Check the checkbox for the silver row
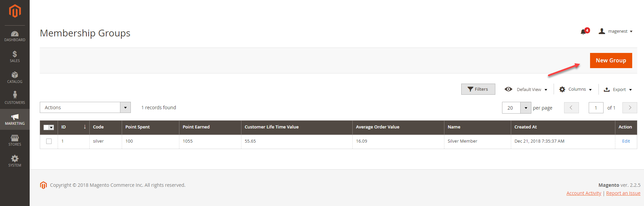 pos(49,141)
